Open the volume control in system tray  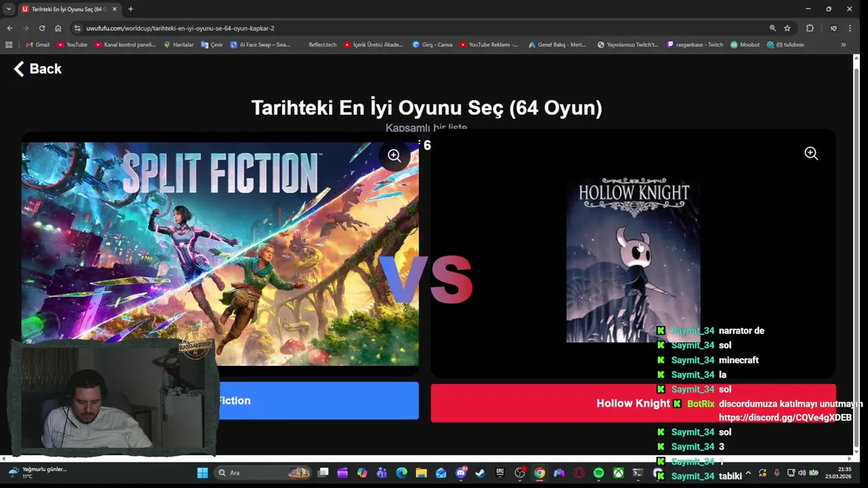click(x=802, y=473)
